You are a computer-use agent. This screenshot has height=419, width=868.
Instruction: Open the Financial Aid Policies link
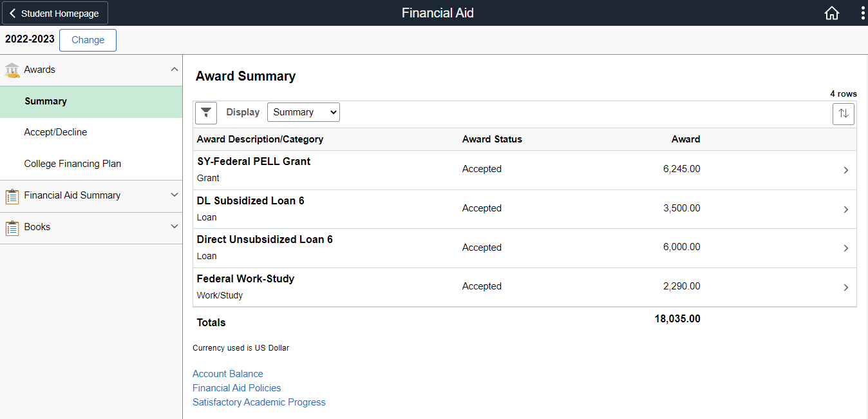coord(237,388)
